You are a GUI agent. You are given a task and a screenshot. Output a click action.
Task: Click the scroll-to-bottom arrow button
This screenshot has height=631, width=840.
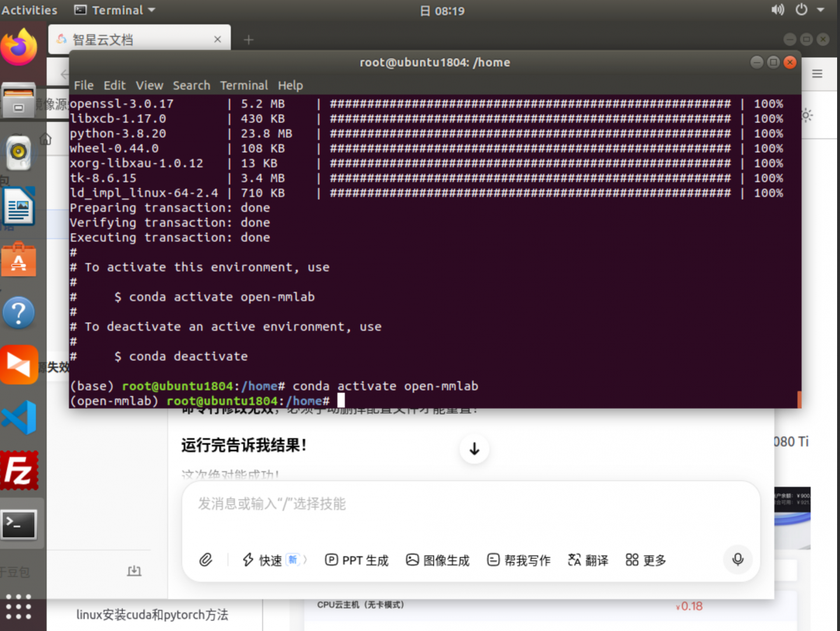click(474, 448)
